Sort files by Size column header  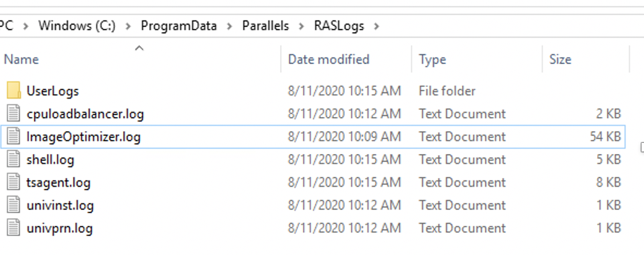coord(560,59)
